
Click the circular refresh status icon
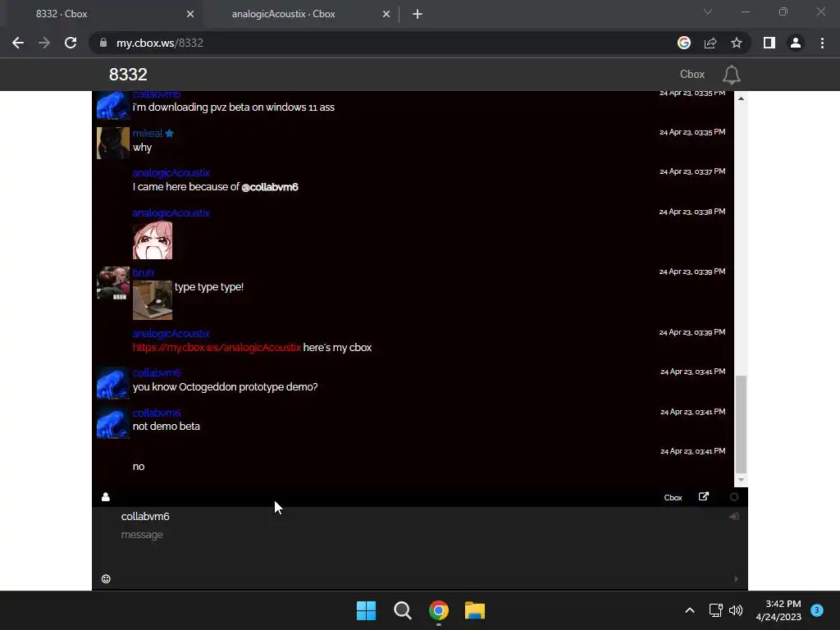tap(734, 497)
